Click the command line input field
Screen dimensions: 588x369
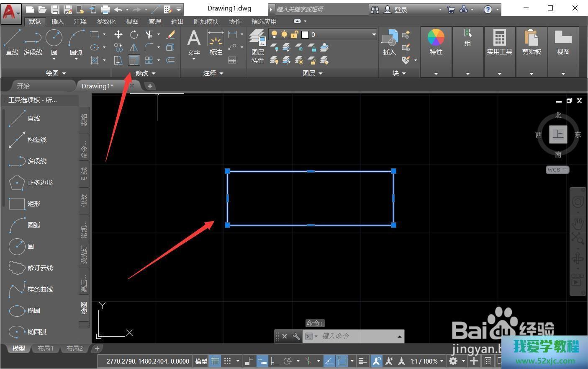pyautogui.click(x=356, y=336)
